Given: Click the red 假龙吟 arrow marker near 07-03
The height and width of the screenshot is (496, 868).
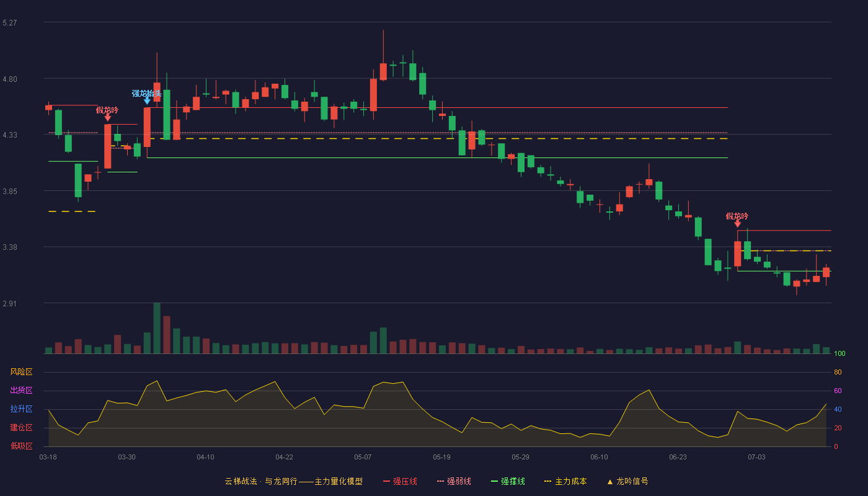Looking at the screenshot, I should click(x=737, y=223).
